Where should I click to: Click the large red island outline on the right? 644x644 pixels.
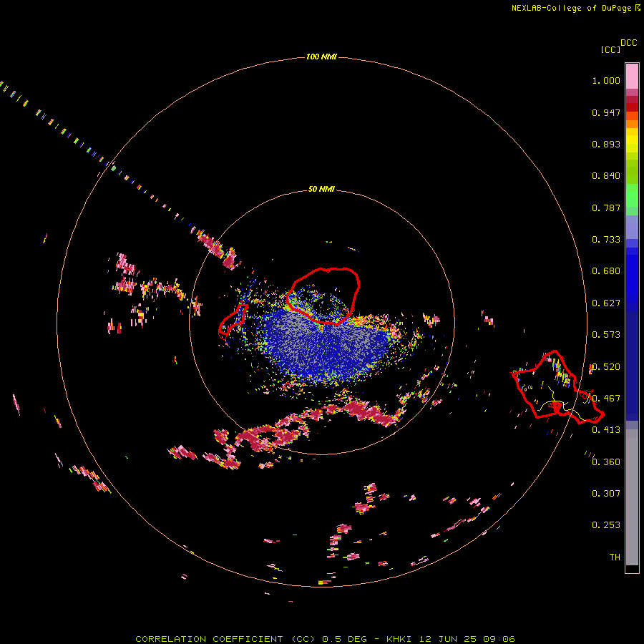pos(557,387)
